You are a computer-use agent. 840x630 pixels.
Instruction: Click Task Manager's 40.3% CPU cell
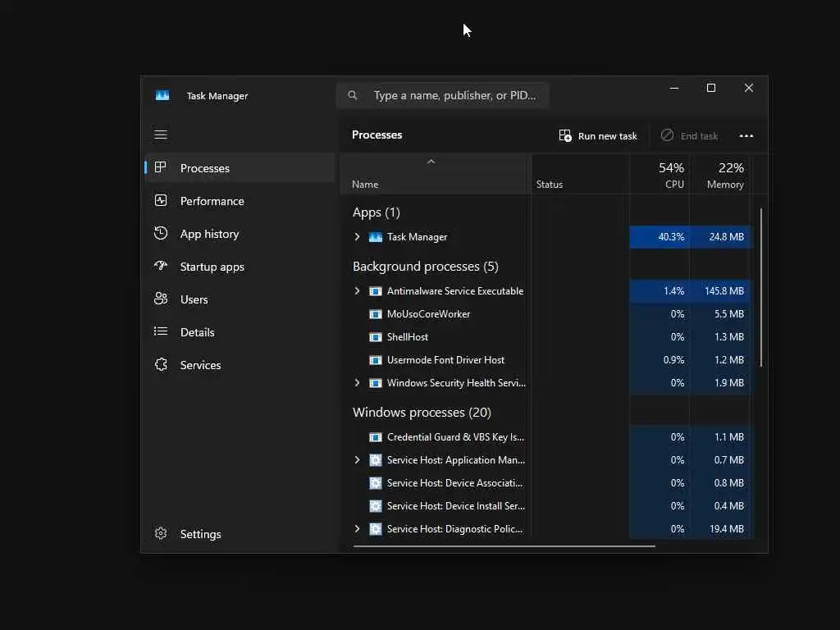coord(660,237)
